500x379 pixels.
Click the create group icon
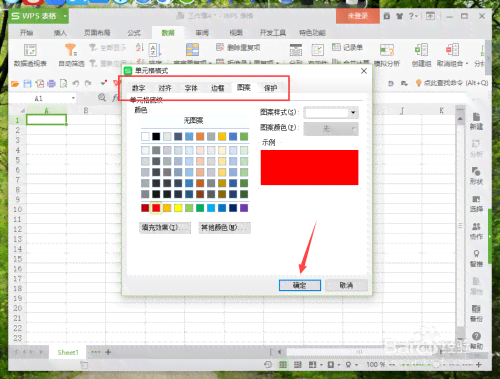421,50
